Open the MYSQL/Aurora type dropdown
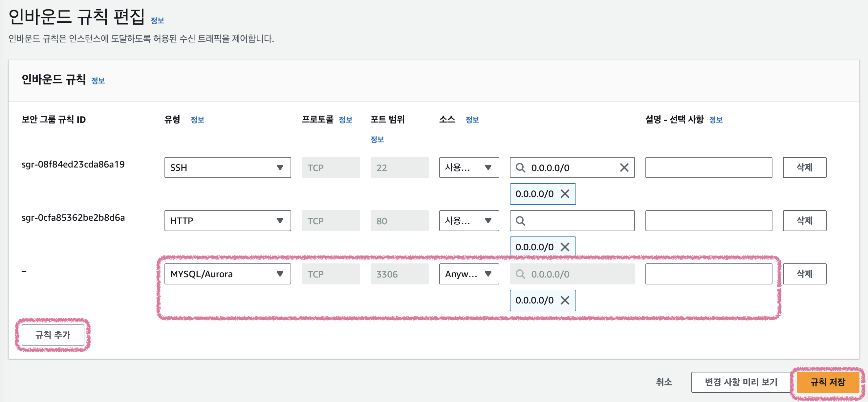868x402 pixels. point(228,274)
